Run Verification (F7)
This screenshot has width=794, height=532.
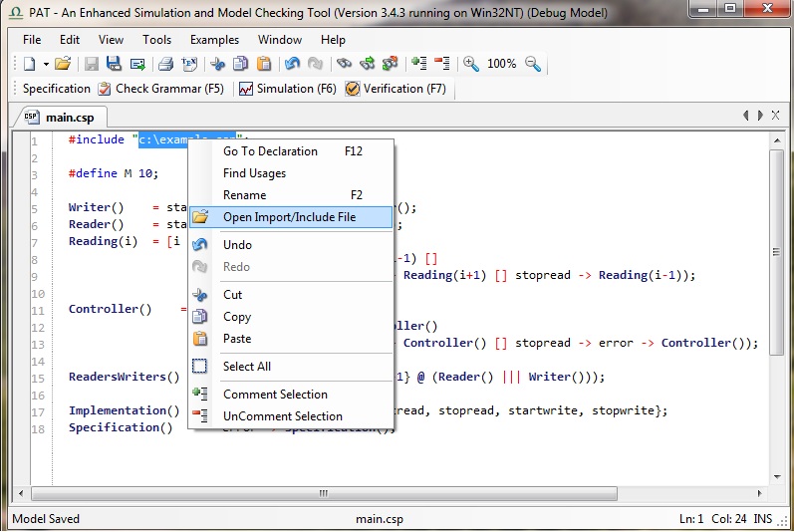[x=396, y=89]
